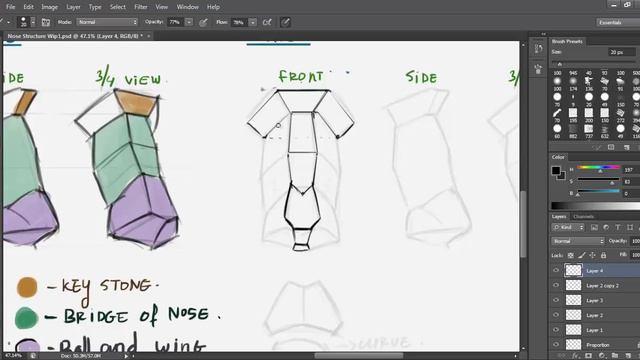Open the File menu
This screenshot has height=360, width=640.
[x=10, y=7]
